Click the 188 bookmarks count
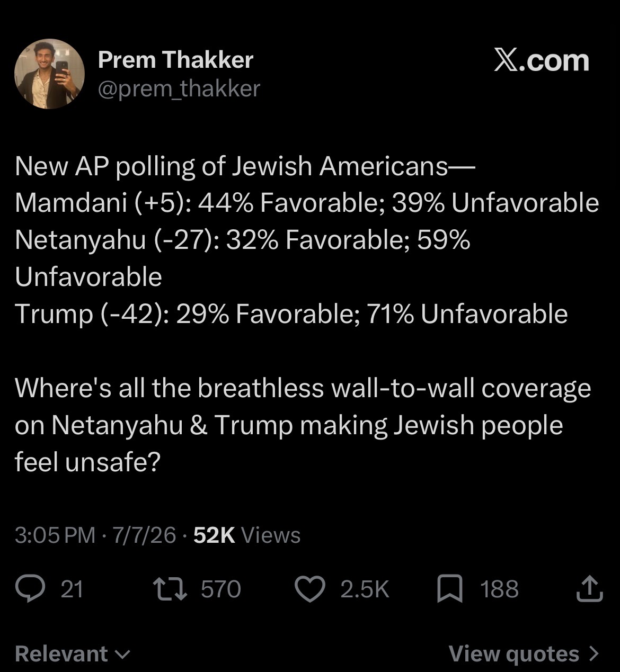 pyautogui.click(x=499, y=589)
